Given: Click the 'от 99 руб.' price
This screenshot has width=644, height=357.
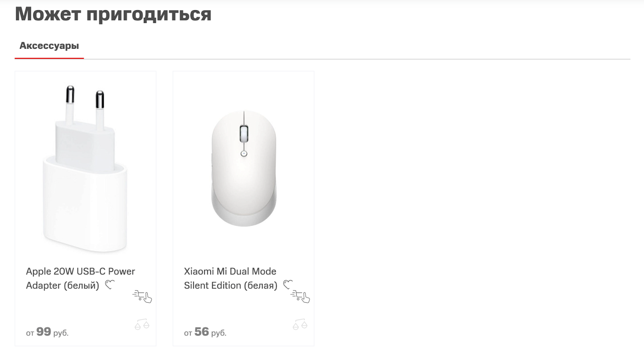Looking at the screenshot, I should [47, 332].
